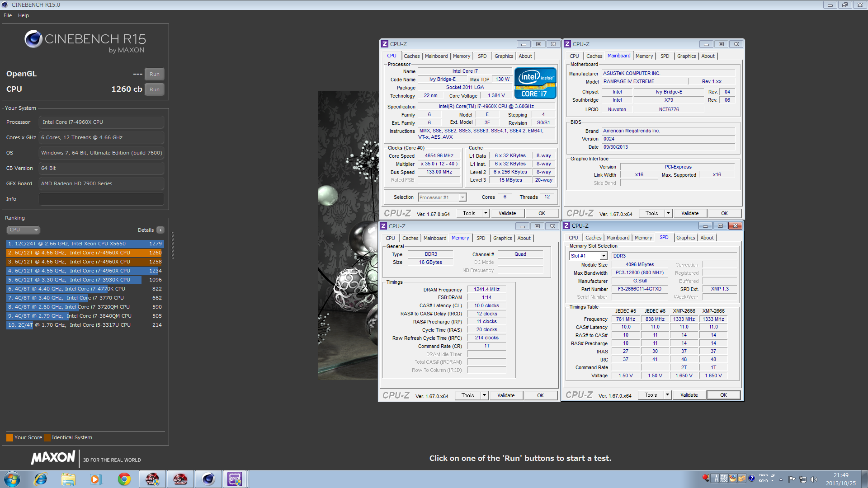
Task: Click the empty Info text field
Action: pos(101,199)
